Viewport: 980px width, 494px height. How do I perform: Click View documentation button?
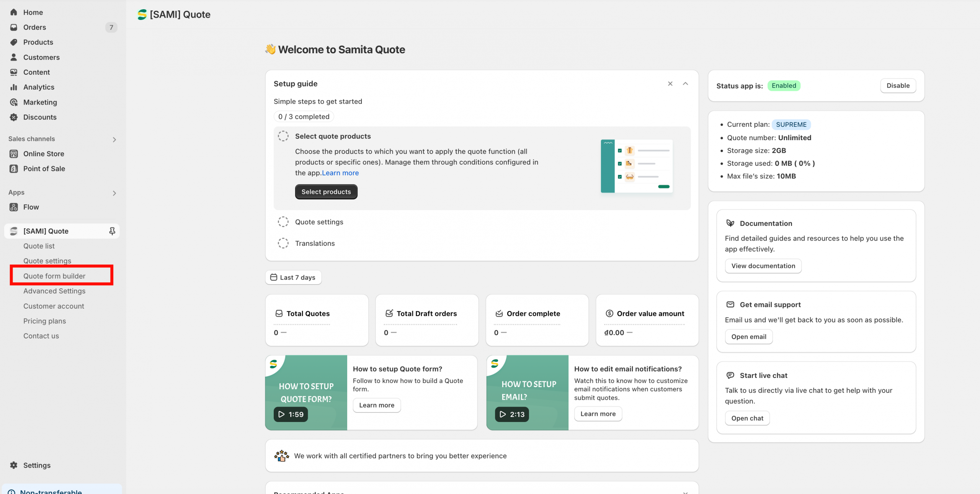(x=763, y=266)
